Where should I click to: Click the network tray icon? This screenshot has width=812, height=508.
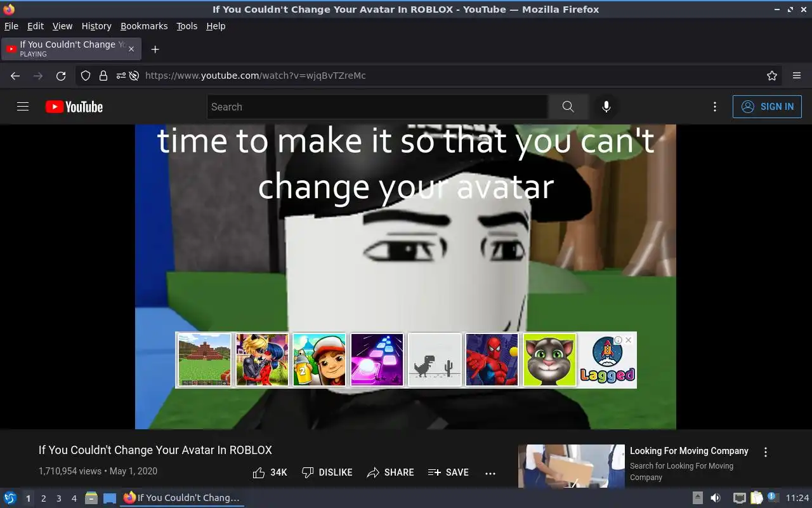[739, 498]
